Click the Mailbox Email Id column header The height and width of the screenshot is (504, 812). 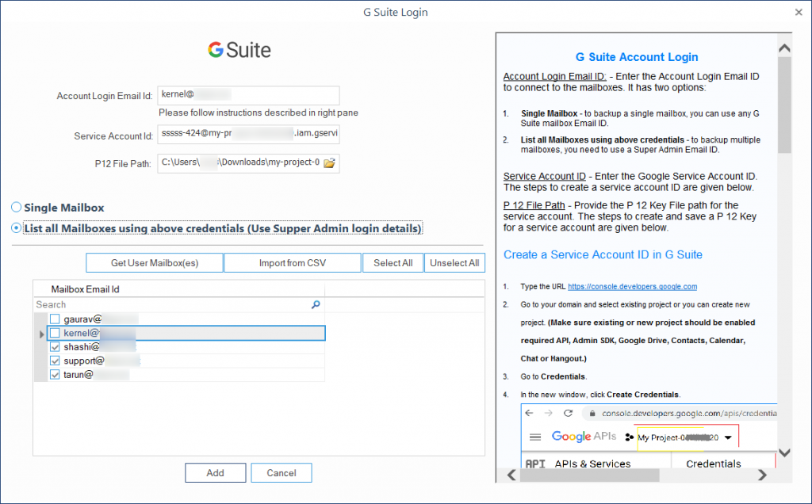click(178, 289)
